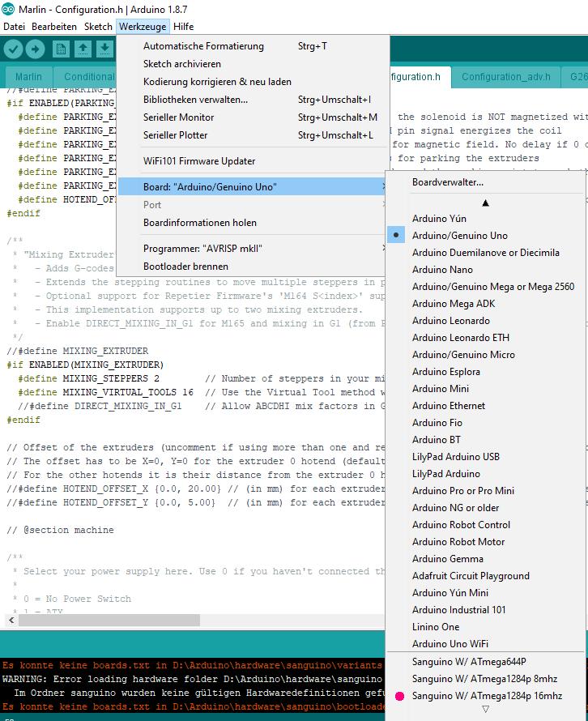Choose Boardinformationen holen
The height and width of the screenshot is (721, 588).
click(251, 223)
